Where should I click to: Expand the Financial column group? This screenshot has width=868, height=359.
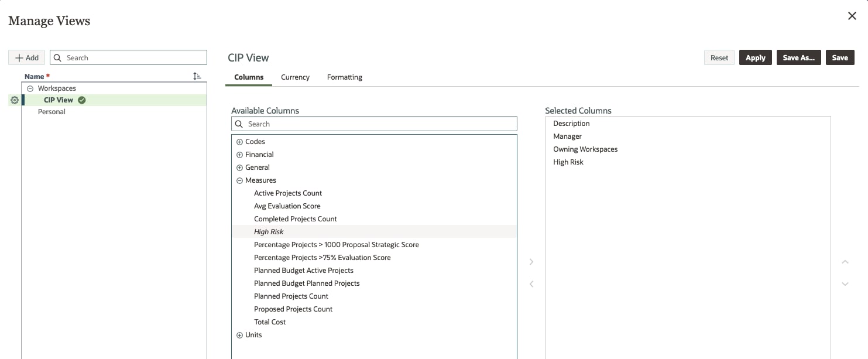tap(239, 155)
